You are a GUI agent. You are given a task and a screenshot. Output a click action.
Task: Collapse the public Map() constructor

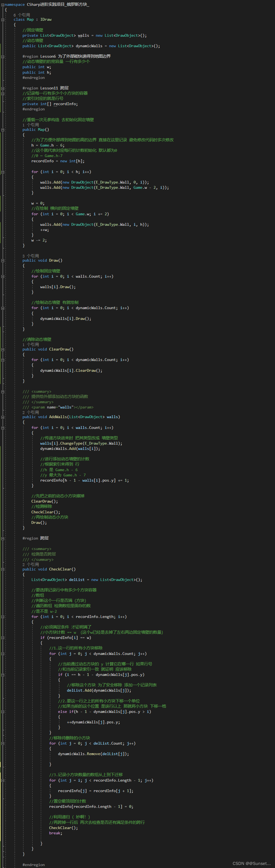(x=3, y=130)
